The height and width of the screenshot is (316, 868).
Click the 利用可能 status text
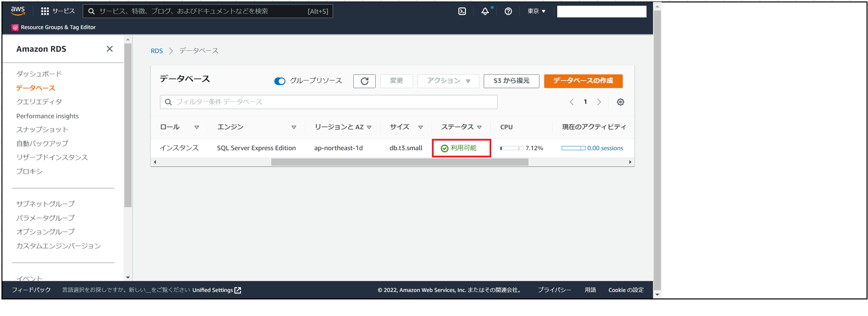pos(464,148)
